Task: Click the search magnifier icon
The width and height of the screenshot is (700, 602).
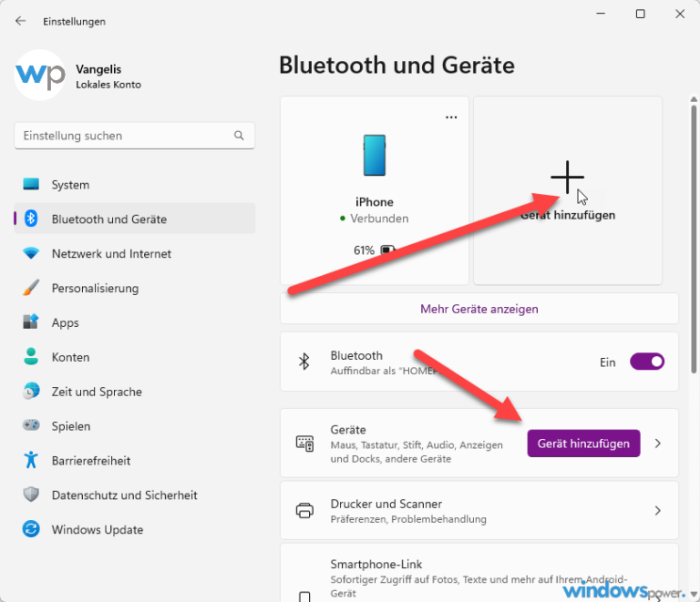Action: [x=239, y=135]
